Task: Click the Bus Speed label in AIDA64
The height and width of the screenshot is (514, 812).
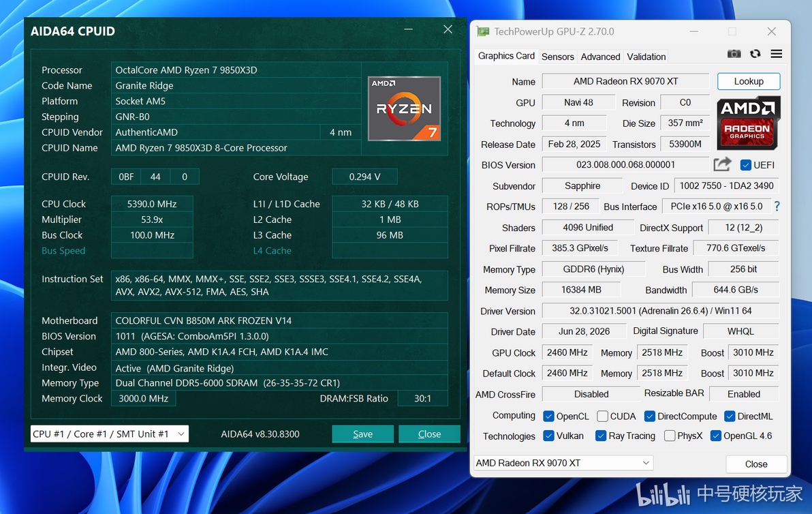Action: pos(63,251)
